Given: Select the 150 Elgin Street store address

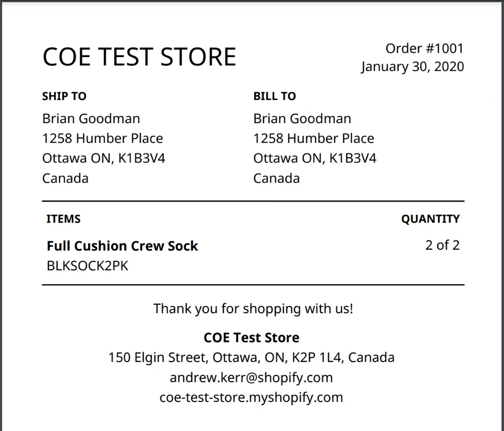Looking at the screenshot, I should (x=252, y=357).
